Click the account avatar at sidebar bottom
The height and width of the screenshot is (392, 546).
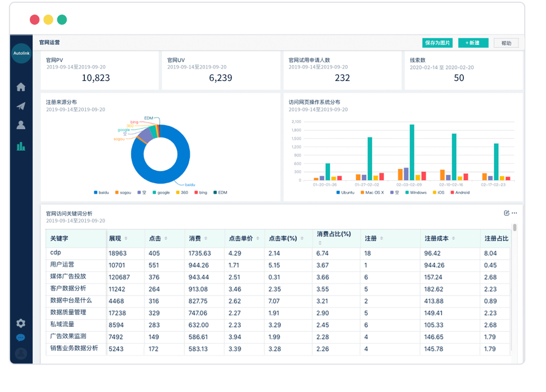(x=21, y=353)
